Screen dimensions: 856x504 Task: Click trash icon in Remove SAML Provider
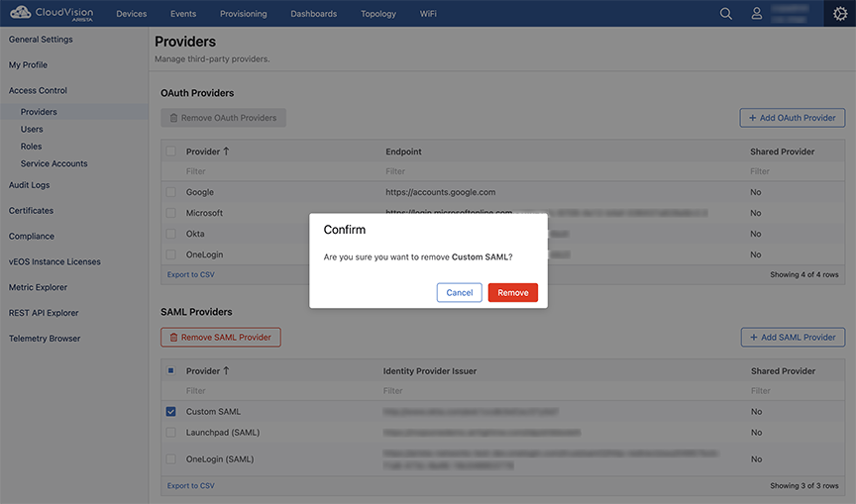pos(173,338)
